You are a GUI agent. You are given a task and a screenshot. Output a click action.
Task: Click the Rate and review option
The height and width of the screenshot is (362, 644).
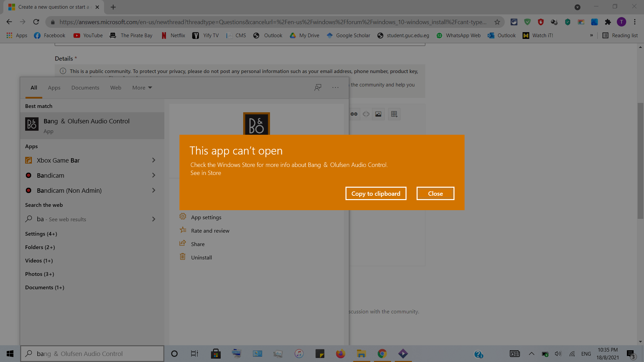pos(210,230)
